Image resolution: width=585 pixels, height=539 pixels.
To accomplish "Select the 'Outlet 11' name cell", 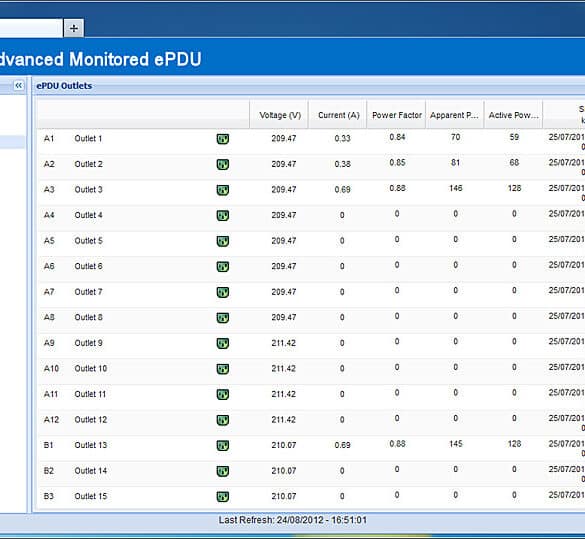I will 90,394.
